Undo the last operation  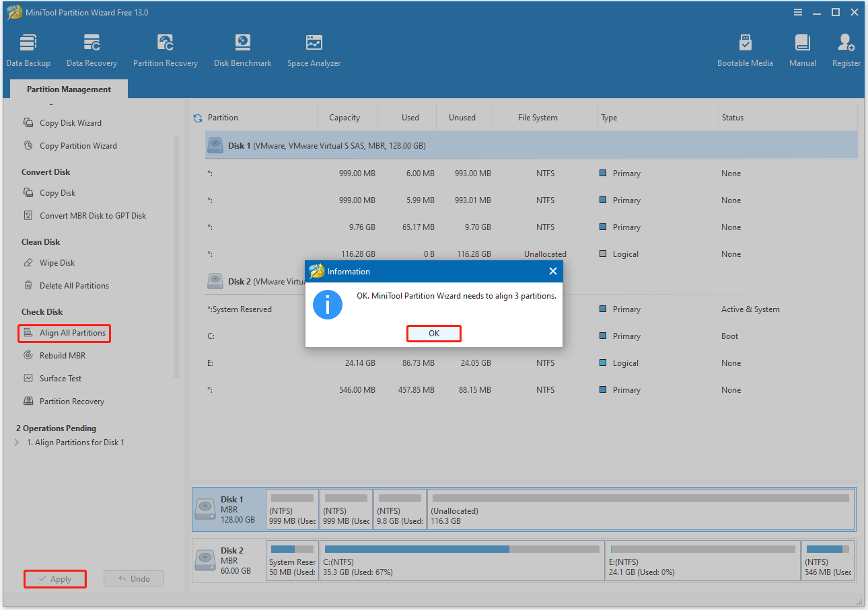133,578
